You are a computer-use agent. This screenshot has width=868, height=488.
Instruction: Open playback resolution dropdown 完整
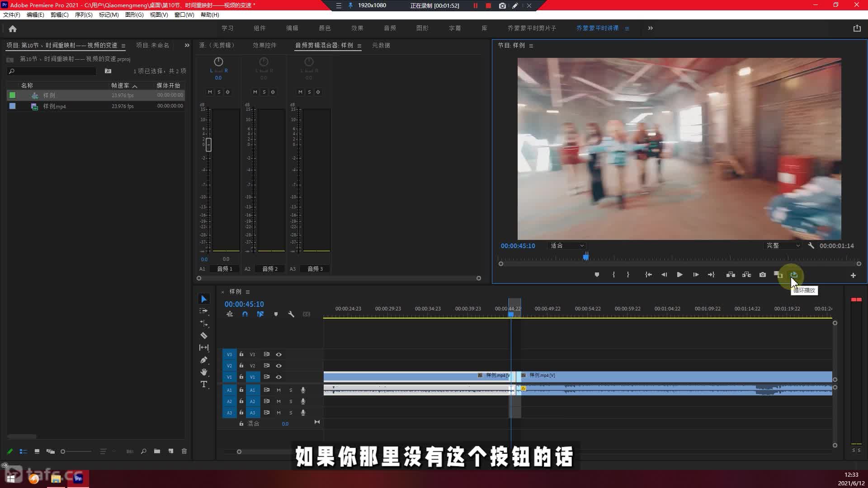[x=783, y=246]
